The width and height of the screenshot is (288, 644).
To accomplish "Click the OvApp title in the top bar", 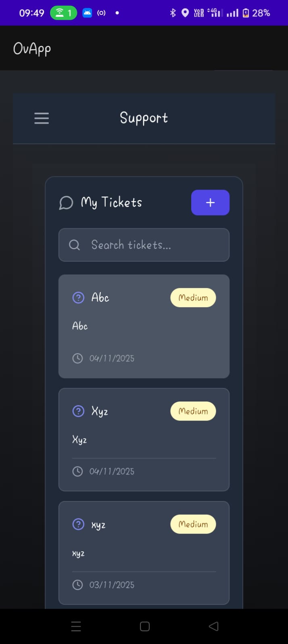I will tap(32, 48).
